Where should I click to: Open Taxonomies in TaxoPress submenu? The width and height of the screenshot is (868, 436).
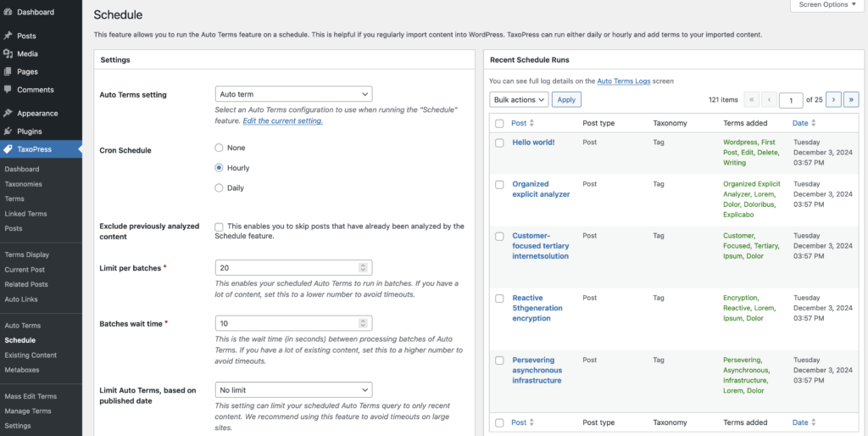point(23,184)
